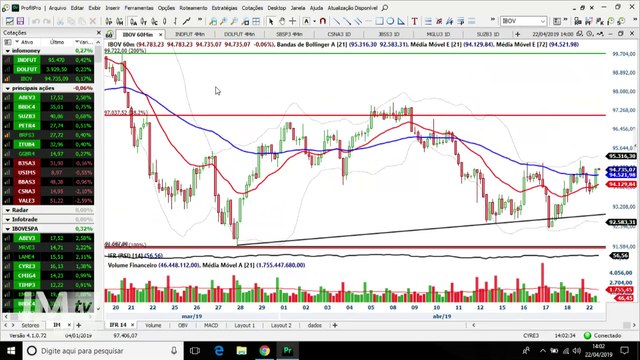The width and height of the screenshot is (640, 360).
Task: Select the hand pan tool
Action: click(282, 21)
